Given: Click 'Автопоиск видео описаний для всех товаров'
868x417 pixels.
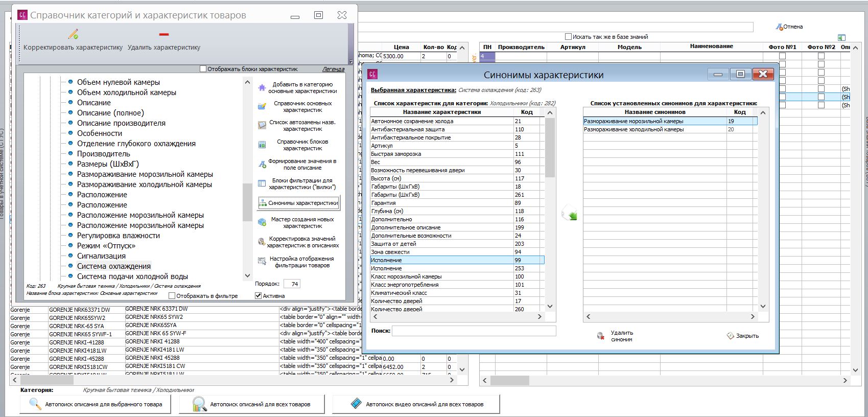Looking at the screenshot, I should (x=416, y=404).
